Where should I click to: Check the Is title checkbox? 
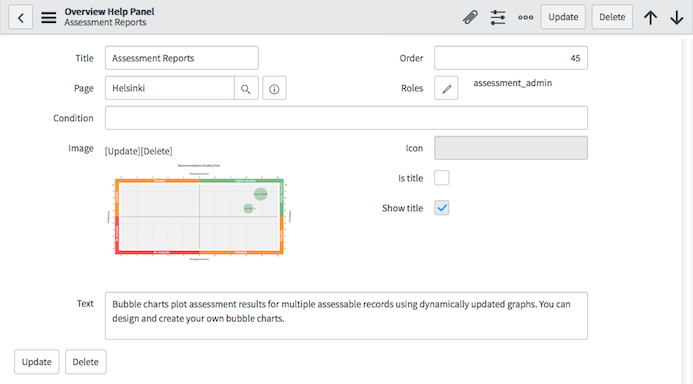coord(442,178)
